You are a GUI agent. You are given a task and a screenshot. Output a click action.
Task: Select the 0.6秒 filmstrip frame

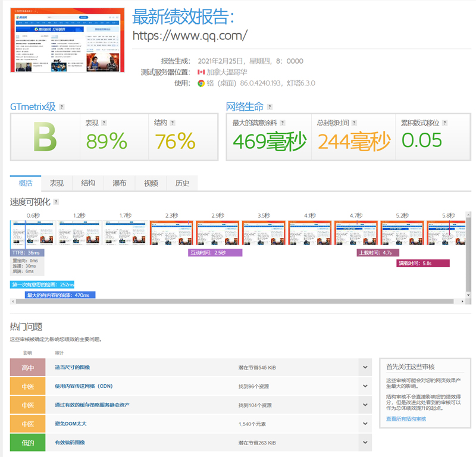(x=33, y=233)
